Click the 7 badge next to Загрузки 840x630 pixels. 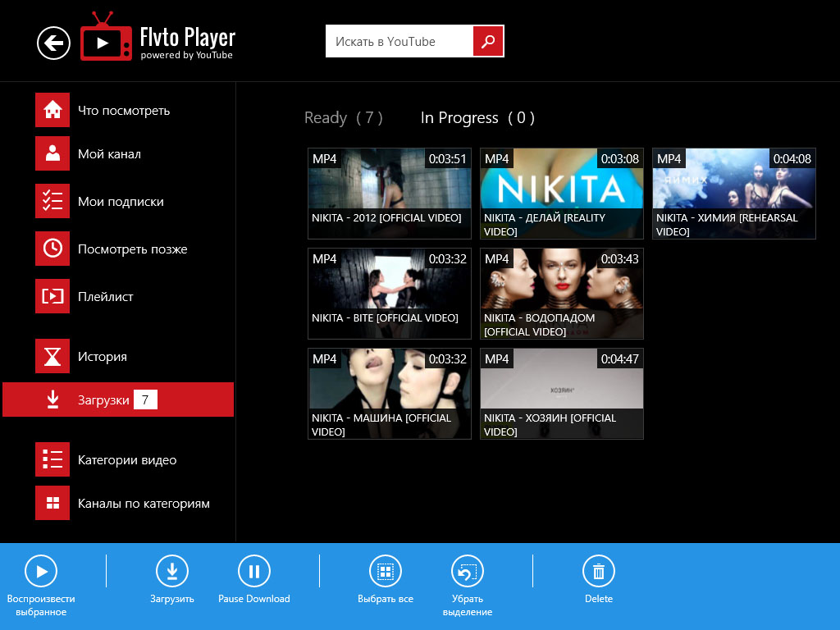145,399
